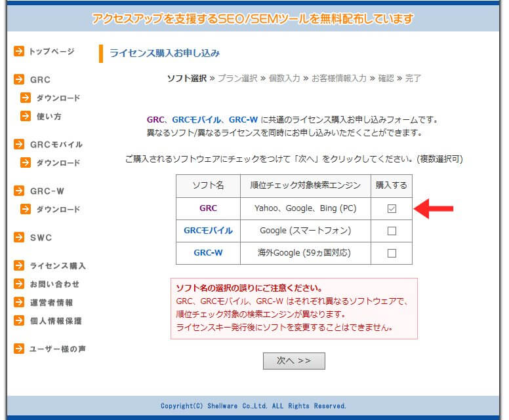Open GRC-W in the sidebar menu

[x=47, y=191]
